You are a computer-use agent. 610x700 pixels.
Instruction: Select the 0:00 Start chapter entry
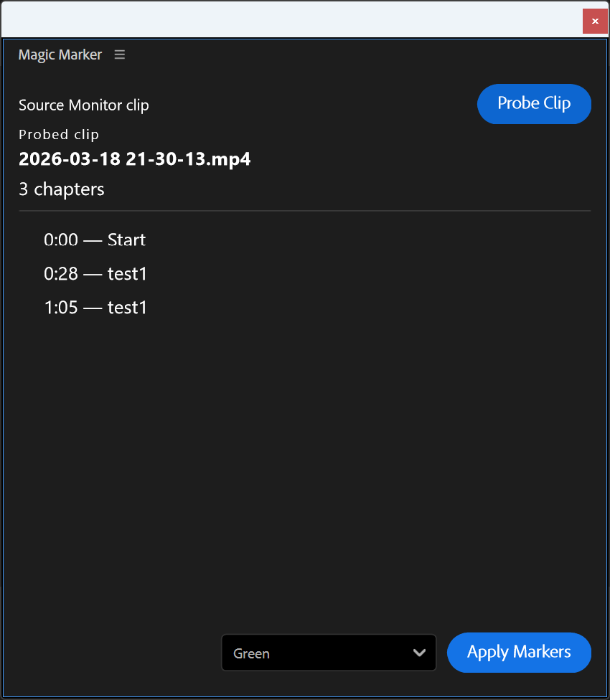click(95, 240)
